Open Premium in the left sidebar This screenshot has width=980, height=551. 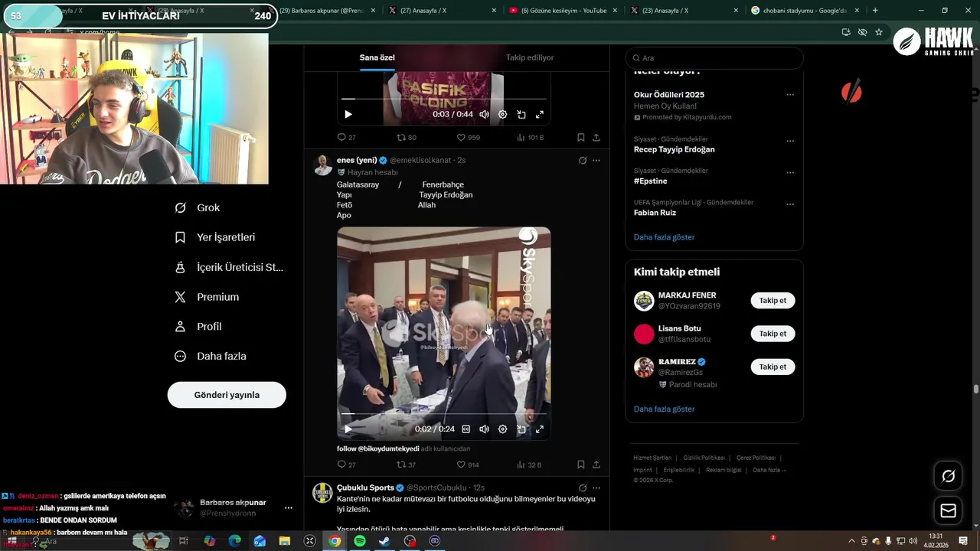click(x=207, y=297)
